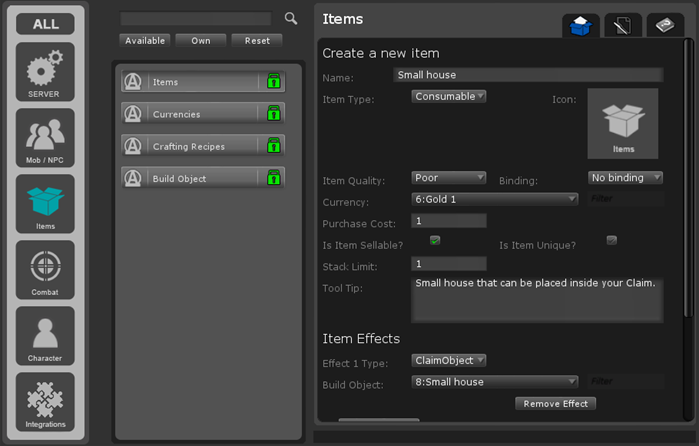Viewport: 699px width, 446px height.
Task: Switch to the edit document tab
Action: pos(622,27)
